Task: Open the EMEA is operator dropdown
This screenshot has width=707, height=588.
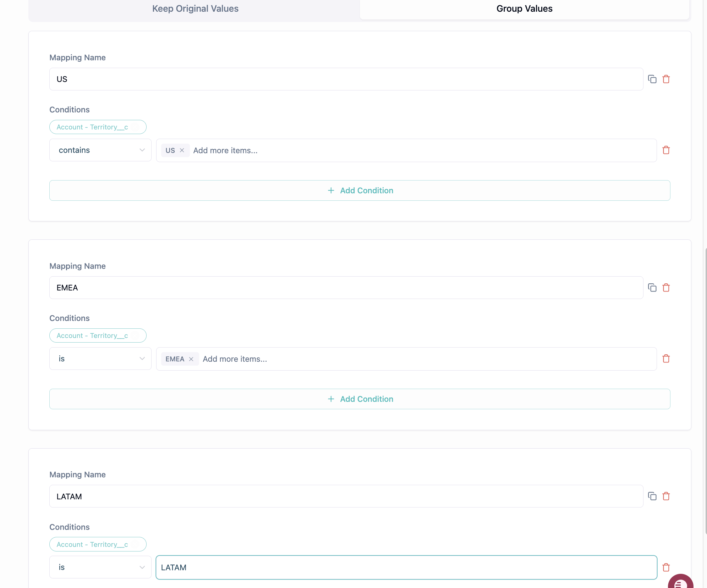Action: (100, 359)
